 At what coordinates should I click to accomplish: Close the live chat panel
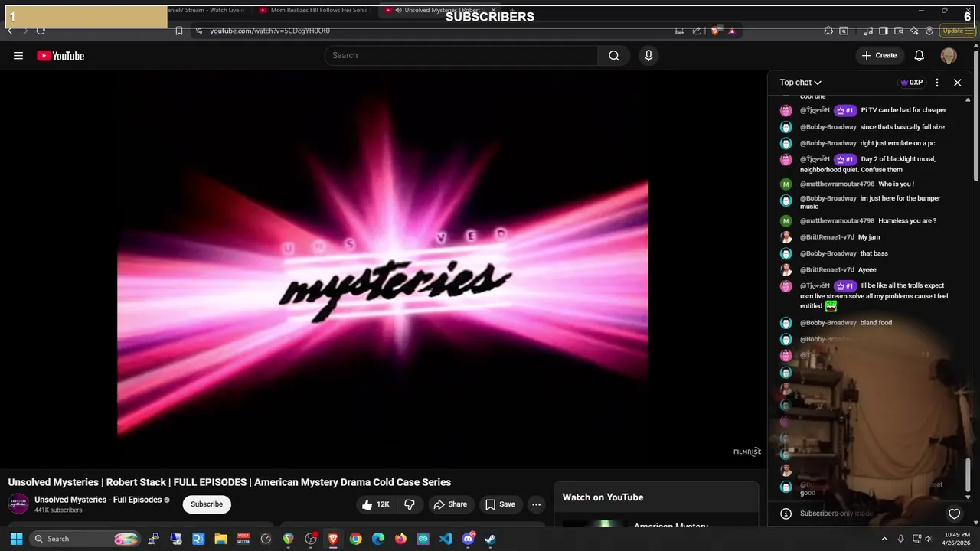[x=957, y=83]
